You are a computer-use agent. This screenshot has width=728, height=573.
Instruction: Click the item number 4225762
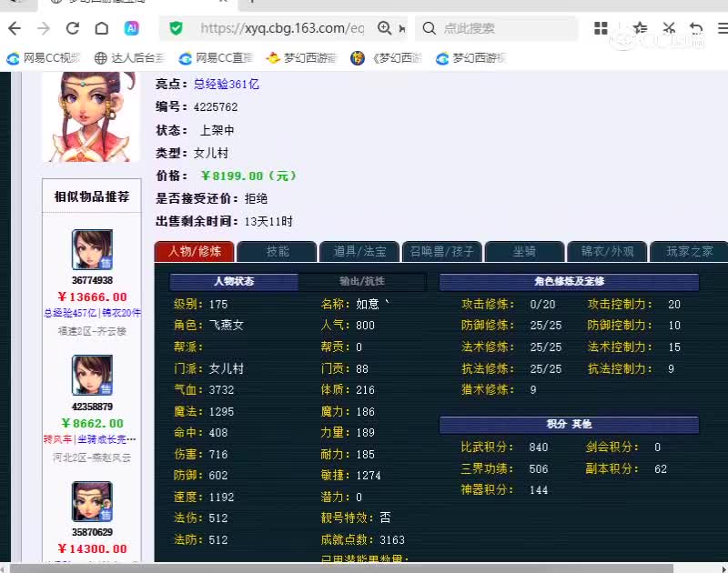click(x=216, y=107)
